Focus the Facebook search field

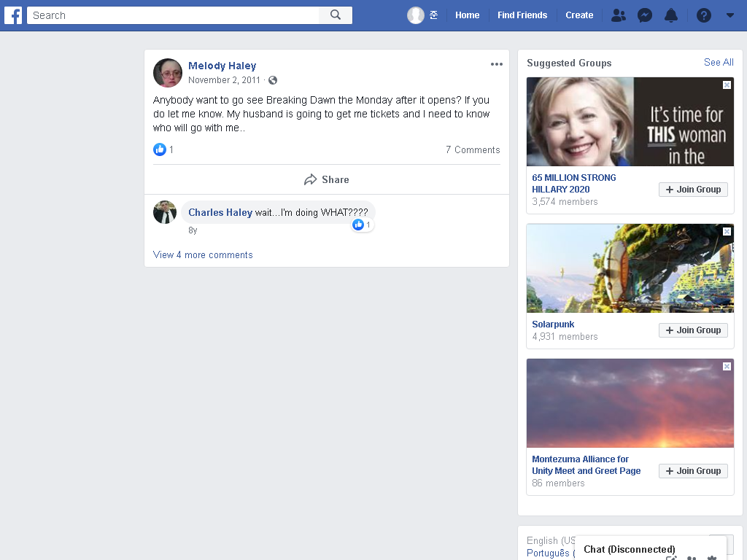173,15
